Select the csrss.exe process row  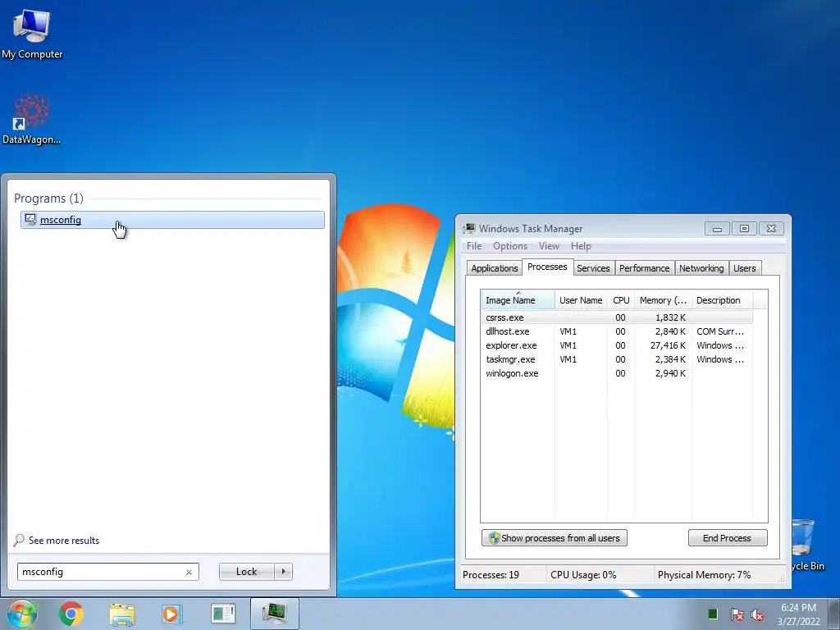tap(617, 317)
